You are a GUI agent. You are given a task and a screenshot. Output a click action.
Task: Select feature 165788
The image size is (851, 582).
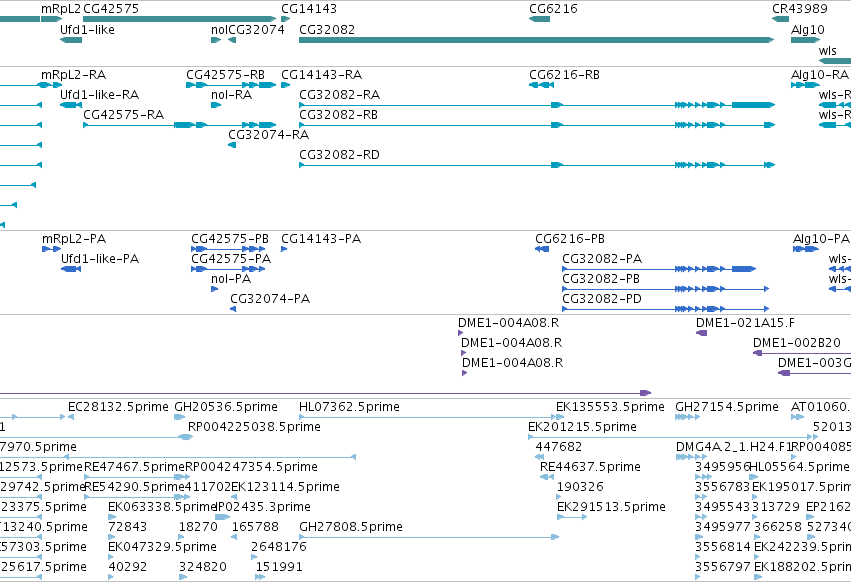(x=234, y=537)
